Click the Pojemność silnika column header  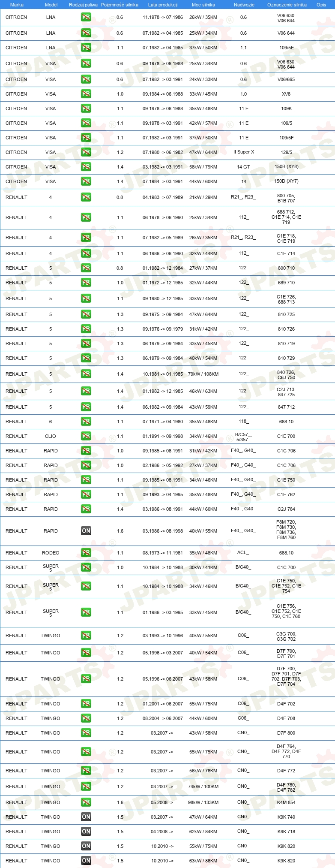pos(120,5)
